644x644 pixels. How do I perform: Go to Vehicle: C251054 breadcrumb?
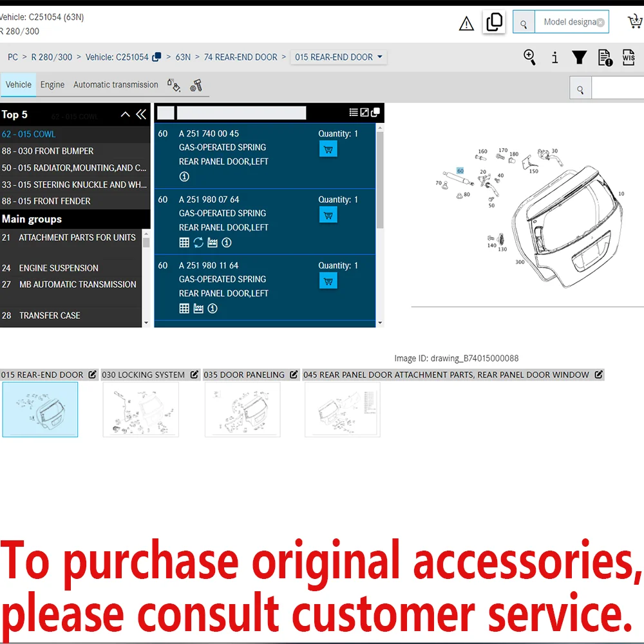point(117,57)
